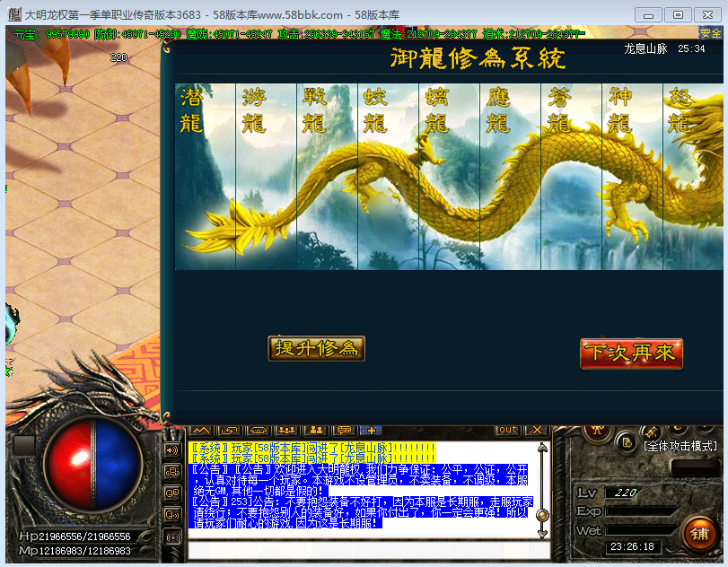Click the 下次再來 red button
The image size is (728, 567).
click(631, 353)
